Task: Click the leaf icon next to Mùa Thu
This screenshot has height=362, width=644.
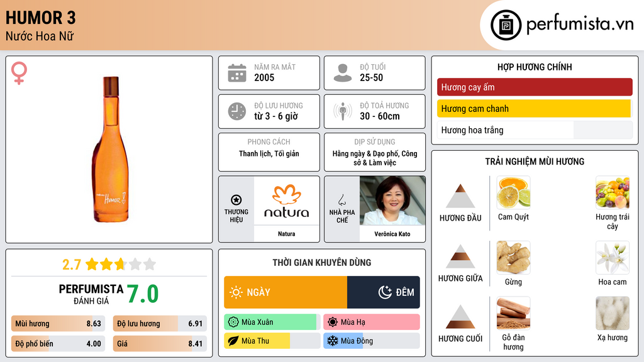Action: (x=233, y=341)
